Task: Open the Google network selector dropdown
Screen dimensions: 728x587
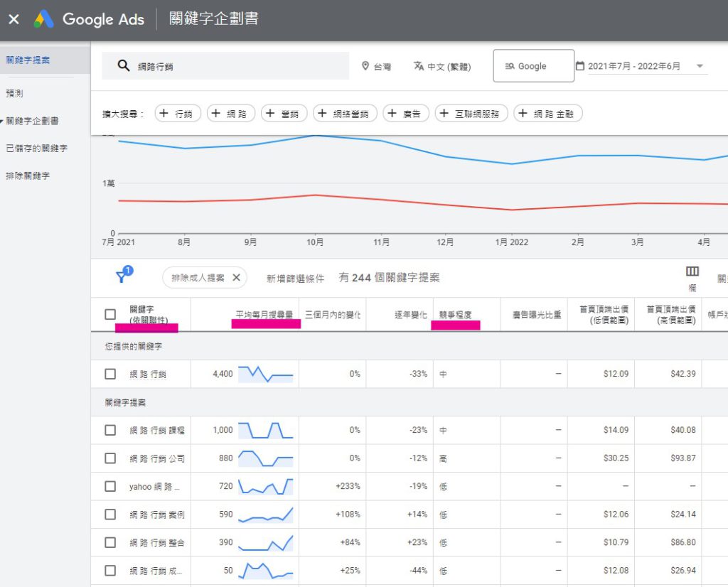Action: point(533,65)
